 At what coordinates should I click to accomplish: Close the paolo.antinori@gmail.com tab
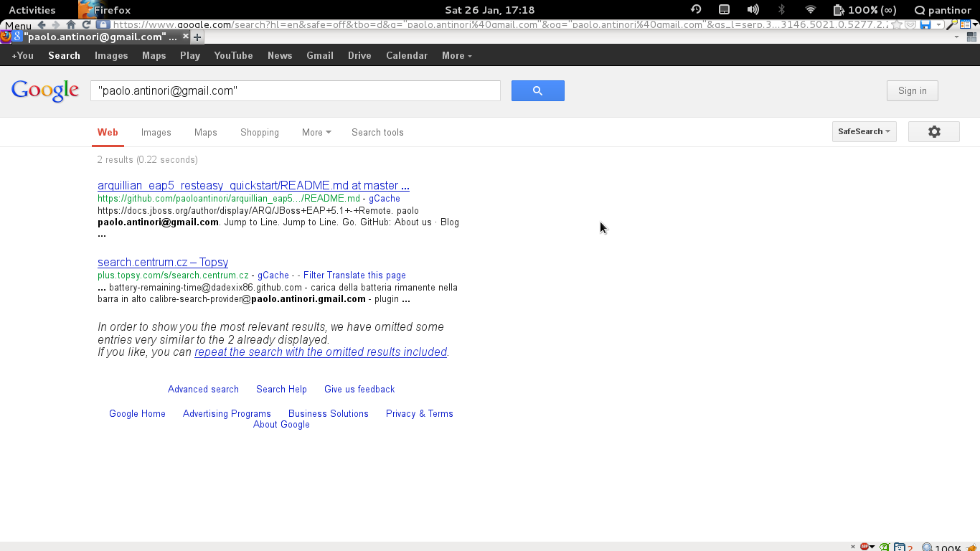click(x=186, y=36)
